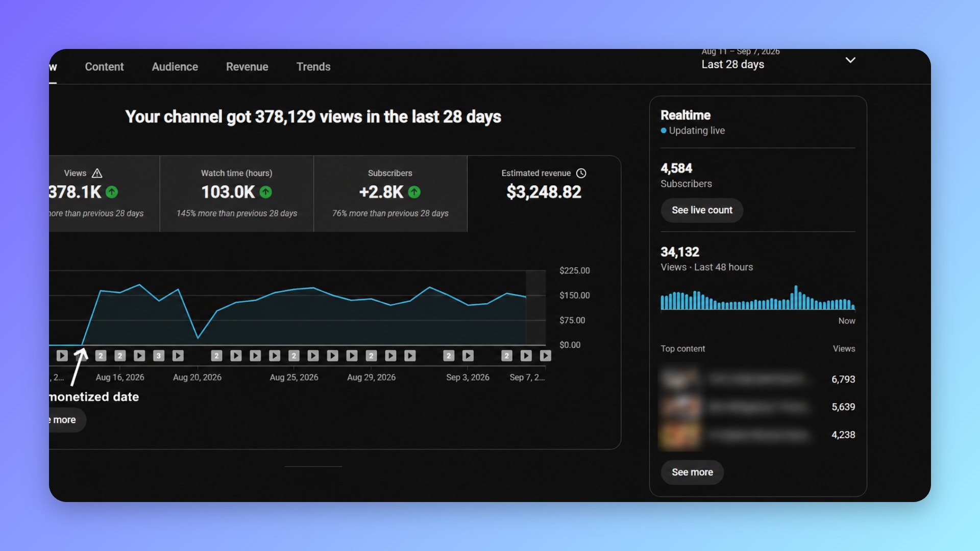Select the Views 378.1K metric card

[x=104, y=194]
